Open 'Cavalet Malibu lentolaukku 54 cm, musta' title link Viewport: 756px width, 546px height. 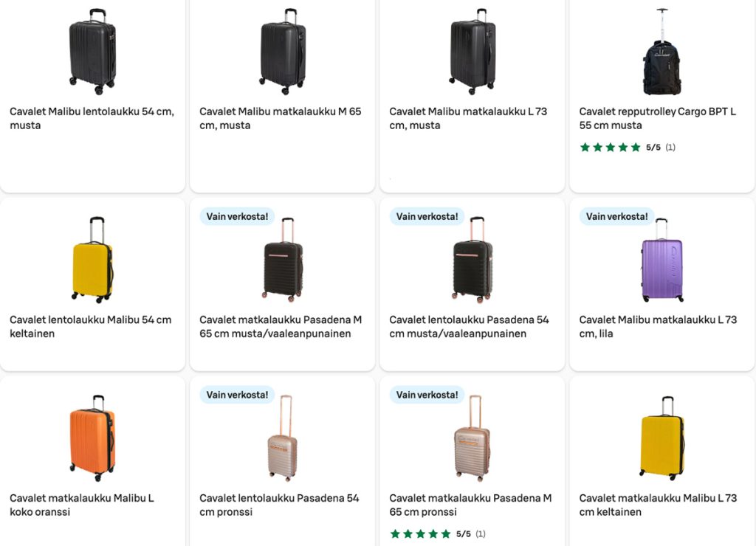click(x=92, y=119)
